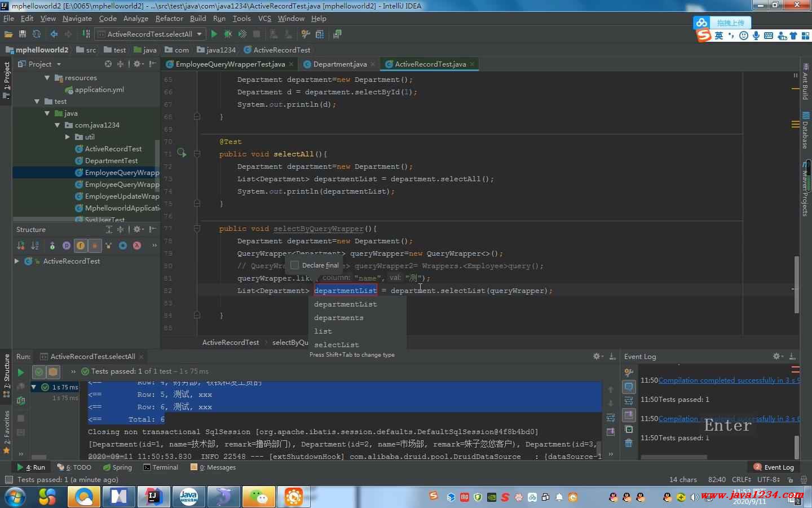Open the VCS menu
Viewport: 812px width, 508px height.
(264, 19)
